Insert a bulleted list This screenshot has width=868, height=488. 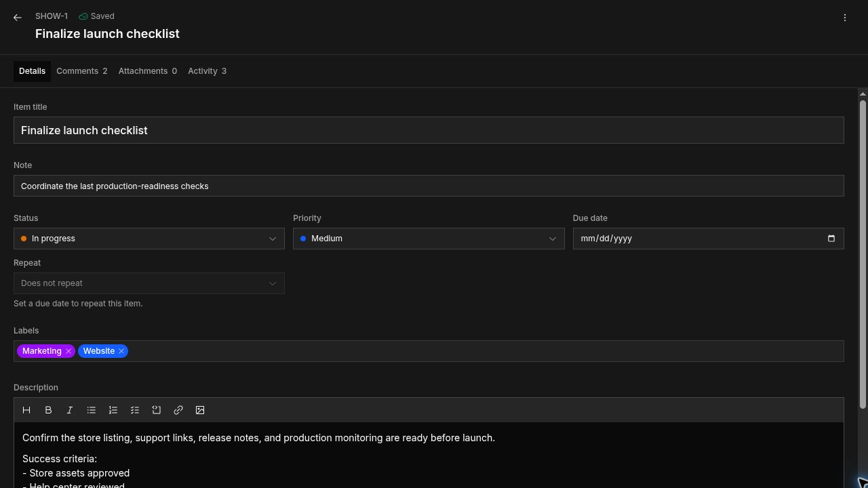pyautogui.click(x=92, y=410)
